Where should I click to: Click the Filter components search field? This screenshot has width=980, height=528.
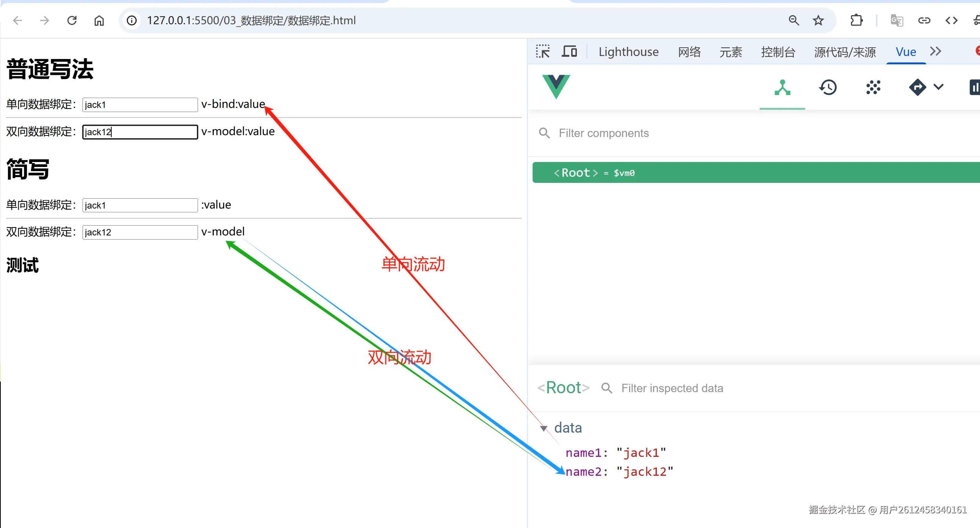(603, 133)
